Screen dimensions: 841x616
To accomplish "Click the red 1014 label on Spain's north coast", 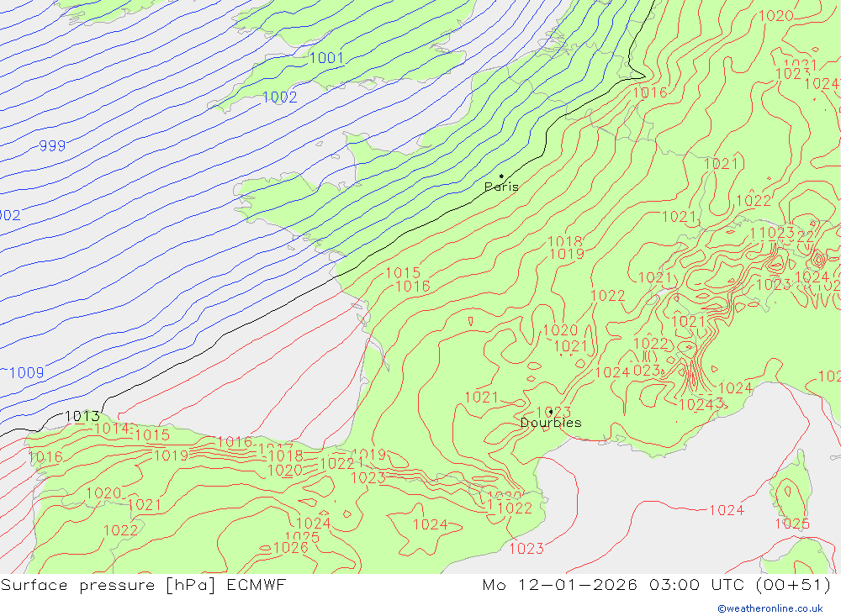I will click(112, 429).
